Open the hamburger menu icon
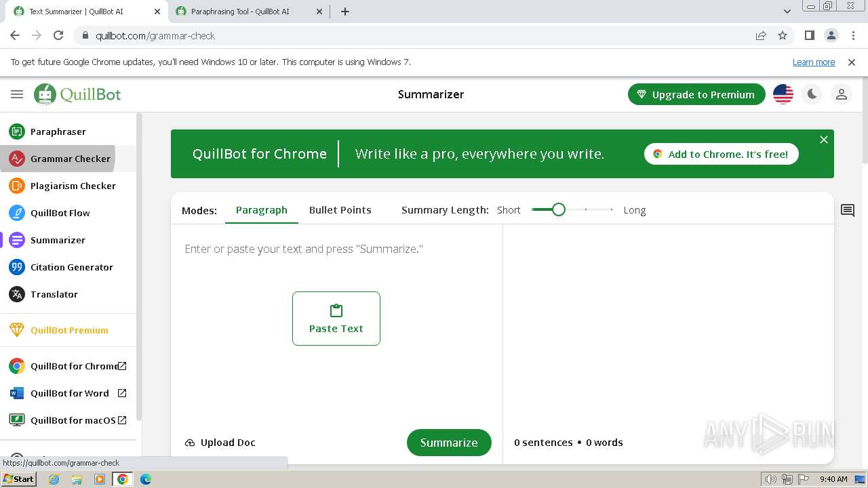Screen dimensions: 868x488 pyautogui.click(x=17, y=94)
